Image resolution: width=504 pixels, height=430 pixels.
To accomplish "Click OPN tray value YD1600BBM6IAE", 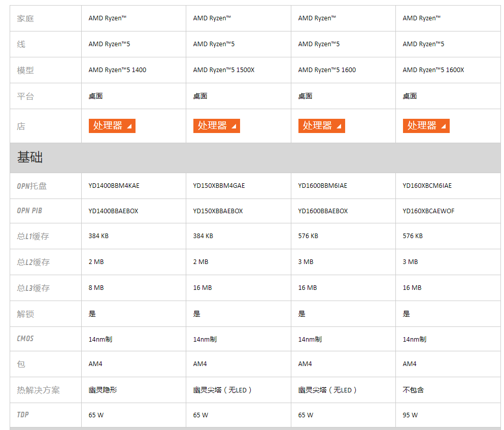I will tap(322, 186).
